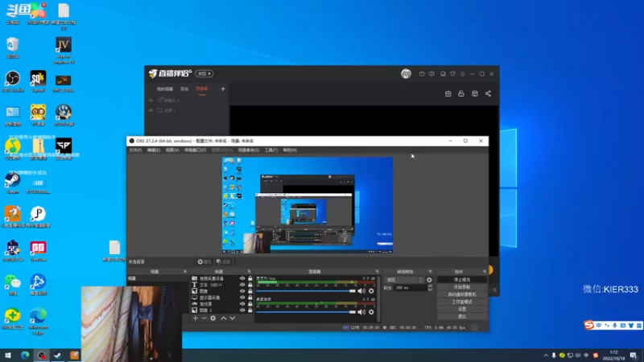Open Microsoft Edge desktop shortcut

[x=38, y=322]
